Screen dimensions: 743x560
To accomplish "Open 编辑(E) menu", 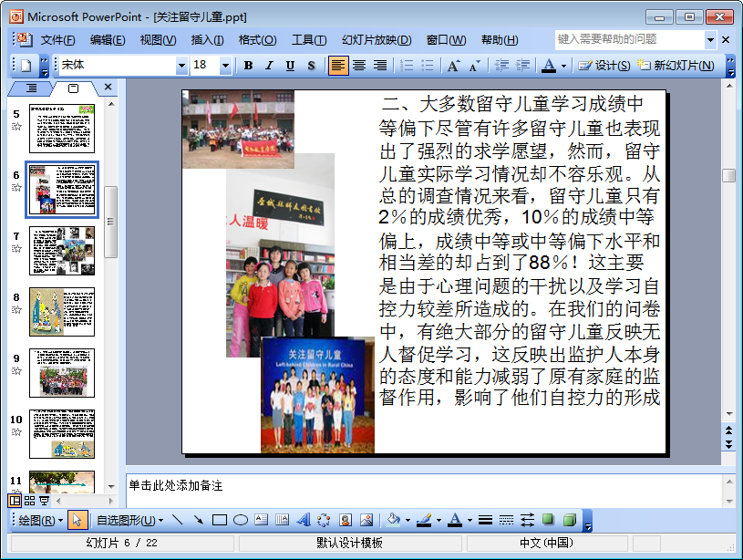I will point(108,40).
